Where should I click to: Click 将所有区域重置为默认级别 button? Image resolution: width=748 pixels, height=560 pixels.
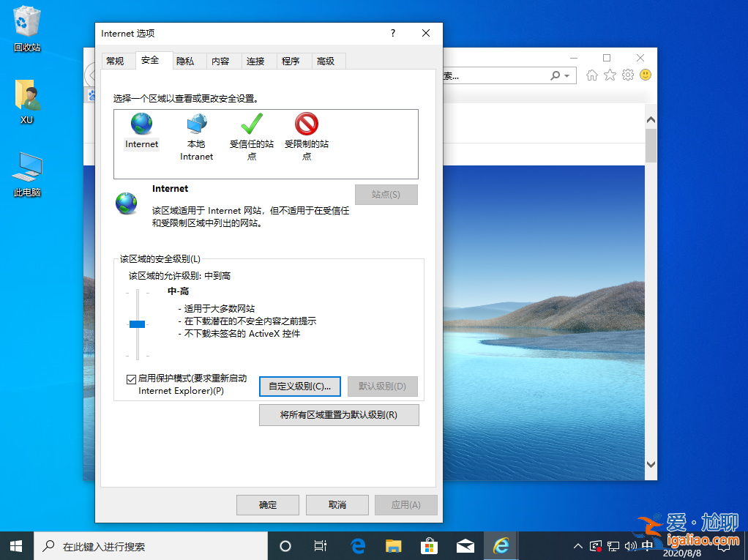(339, 414)
